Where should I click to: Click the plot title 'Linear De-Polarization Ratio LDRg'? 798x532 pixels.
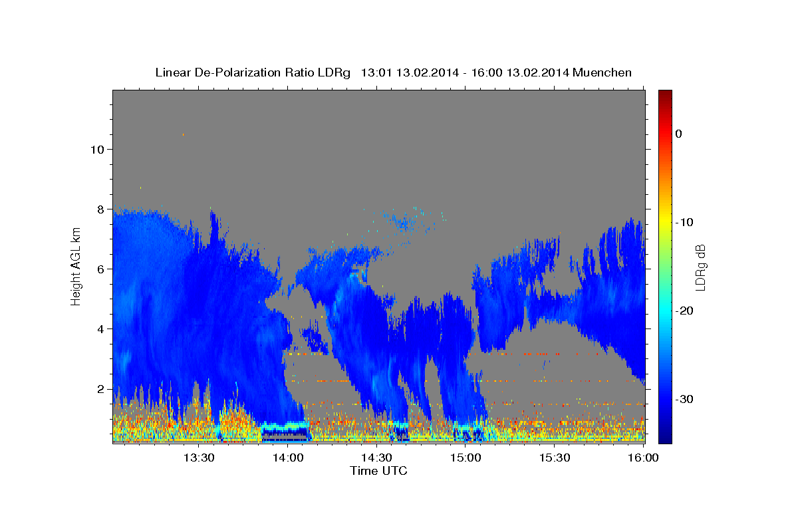(252, 72)
